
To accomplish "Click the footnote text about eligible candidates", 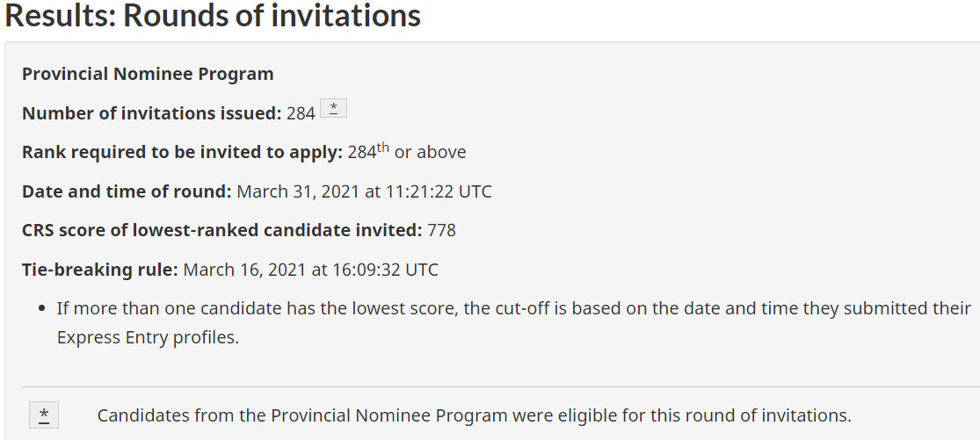I will (x=474, y=415).
